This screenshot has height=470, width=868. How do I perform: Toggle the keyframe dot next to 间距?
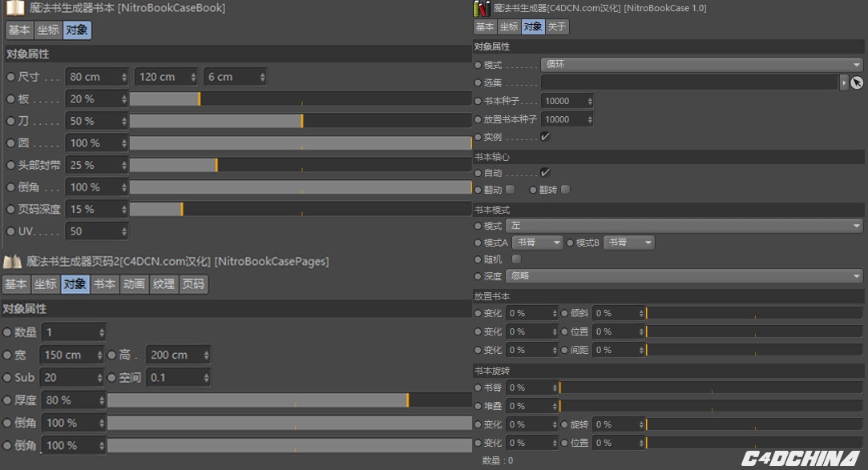(565, 350)
